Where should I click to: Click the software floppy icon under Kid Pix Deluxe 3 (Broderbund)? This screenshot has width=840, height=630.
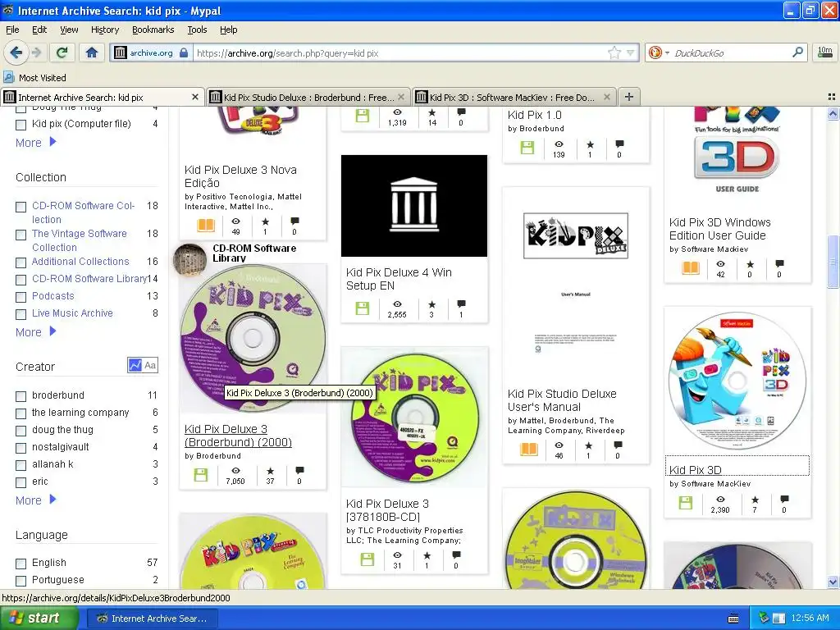[x=201, y=475]
